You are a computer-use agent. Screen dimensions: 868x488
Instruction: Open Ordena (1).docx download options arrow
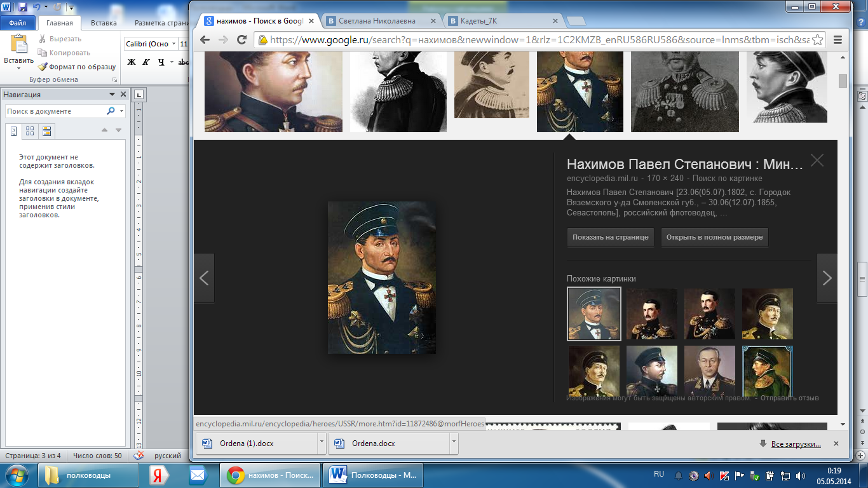pyautogui.click(x=322, y=443)
